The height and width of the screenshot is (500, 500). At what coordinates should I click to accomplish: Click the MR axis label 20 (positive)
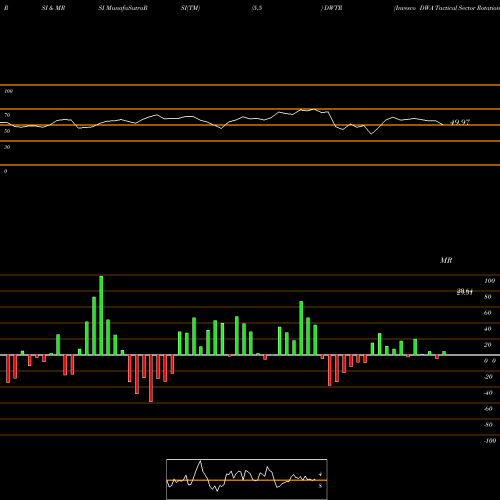click(488, 345)
